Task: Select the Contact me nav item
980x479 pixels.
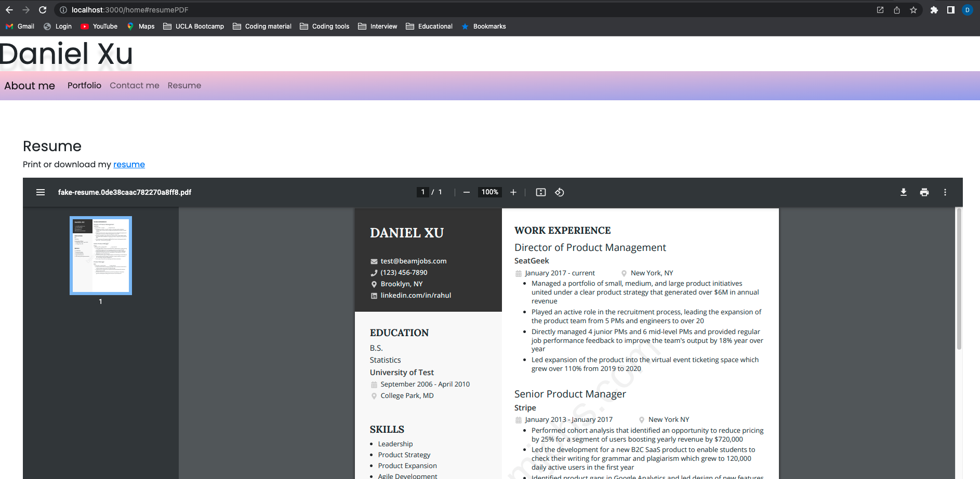Action: tap(134, 85)
